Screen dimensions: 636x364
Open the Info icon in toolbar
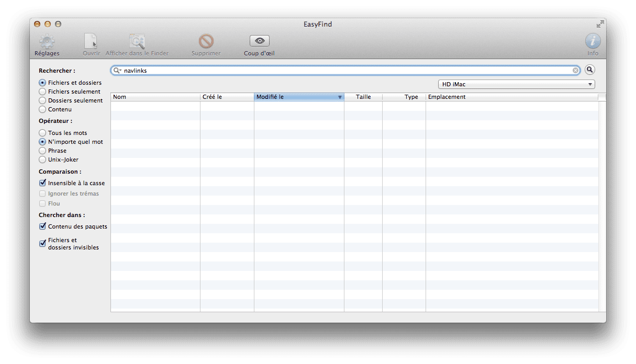click(x=593, y=41)
